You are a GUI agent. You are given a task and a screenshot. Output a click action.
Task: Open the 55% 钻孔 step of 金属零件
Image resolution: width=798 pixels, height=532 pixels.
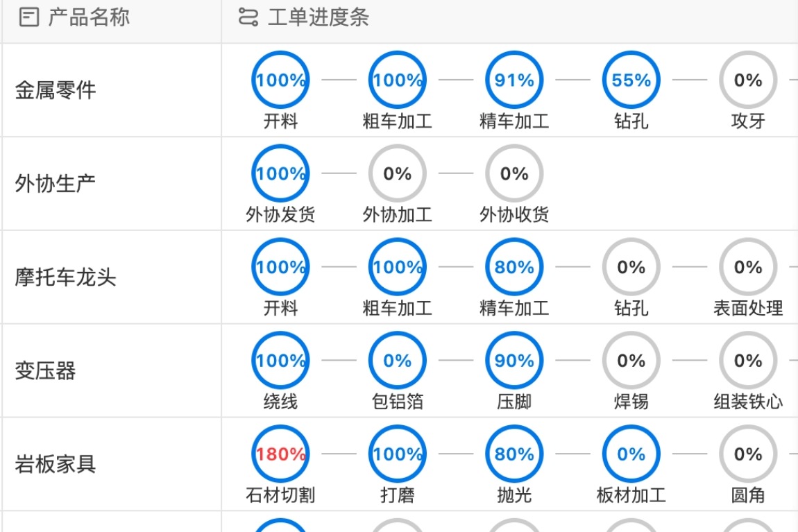tap(630, 79)
